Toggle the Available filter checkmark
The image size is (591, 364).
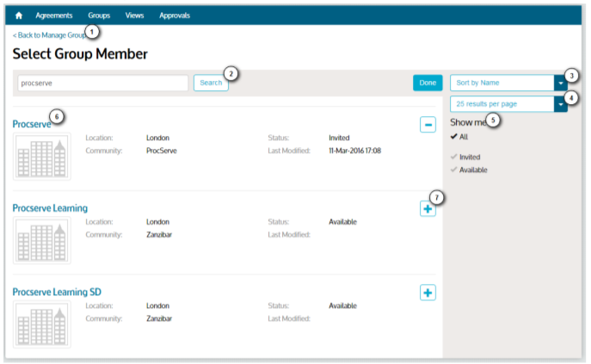click(454, 170)
